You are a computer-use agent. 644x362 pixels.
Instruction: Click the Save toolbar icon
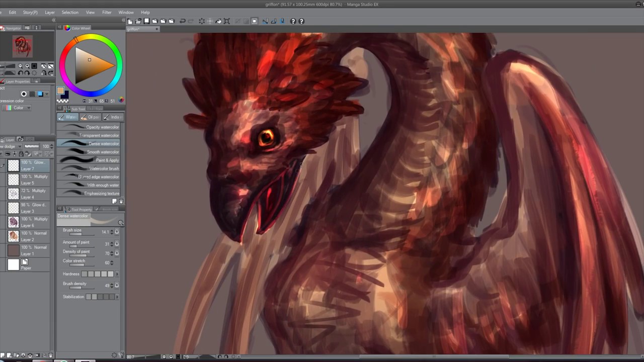tap(146, 21)
